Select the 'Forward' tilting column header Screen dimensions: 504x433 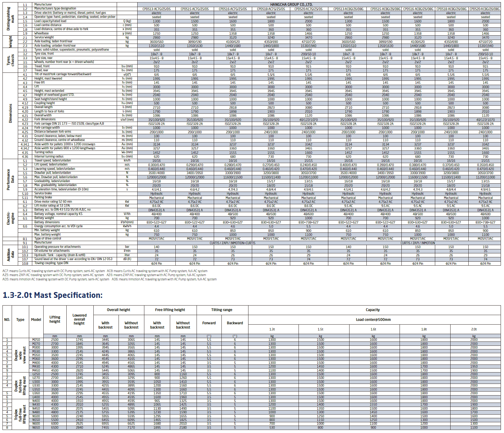(209, 323)
